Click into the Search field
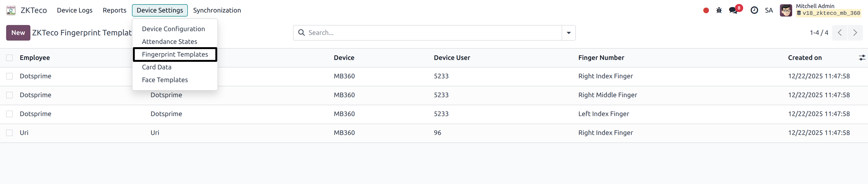The height and width of the screenshot is (184, 868). (x=431, y=33)
